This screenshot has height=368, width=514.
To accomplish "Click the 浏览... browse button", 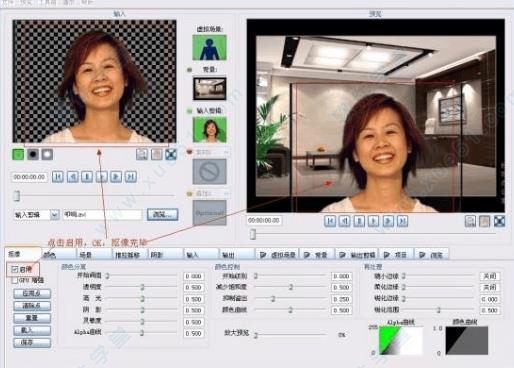I will [x=162, y=214].
